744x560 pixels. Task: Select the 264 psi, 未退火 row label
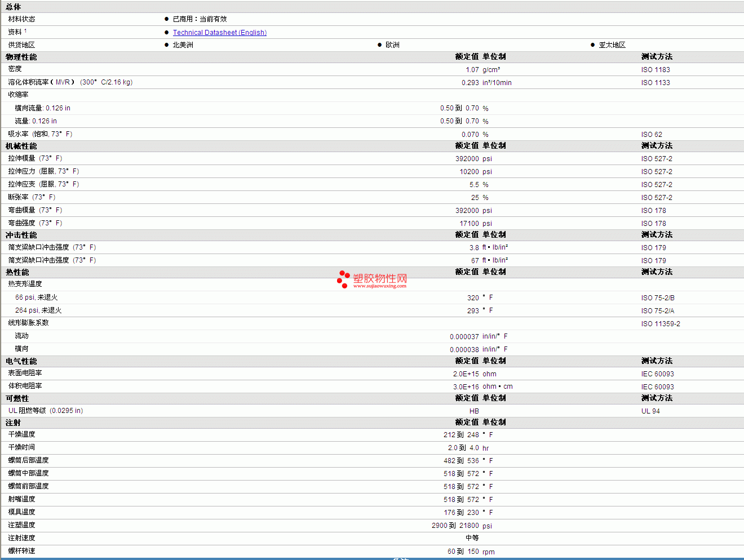pyautogui.click(x=38, y=310)
